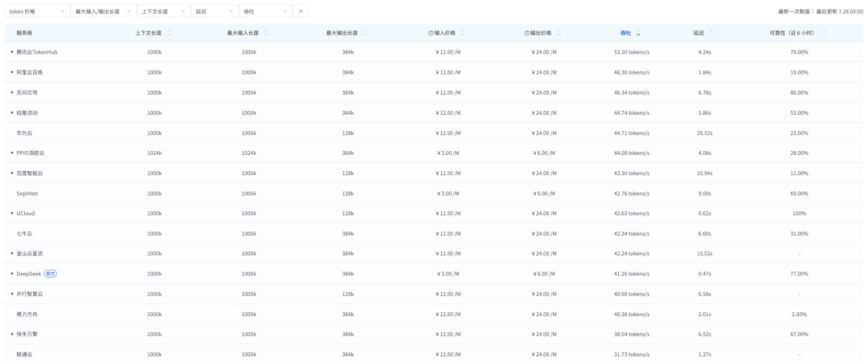Image resolution: width=868 pixels, height=362 pixels.
Task: Sort by 最大输入长度 column sort icon
Action: [x=266, y=33]
